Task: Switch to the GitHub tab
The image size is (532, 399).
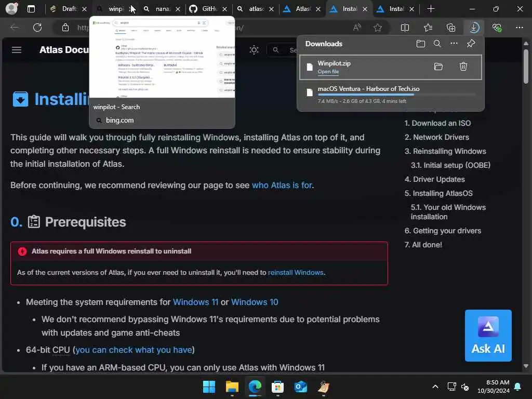Action: tap(209, 9)
